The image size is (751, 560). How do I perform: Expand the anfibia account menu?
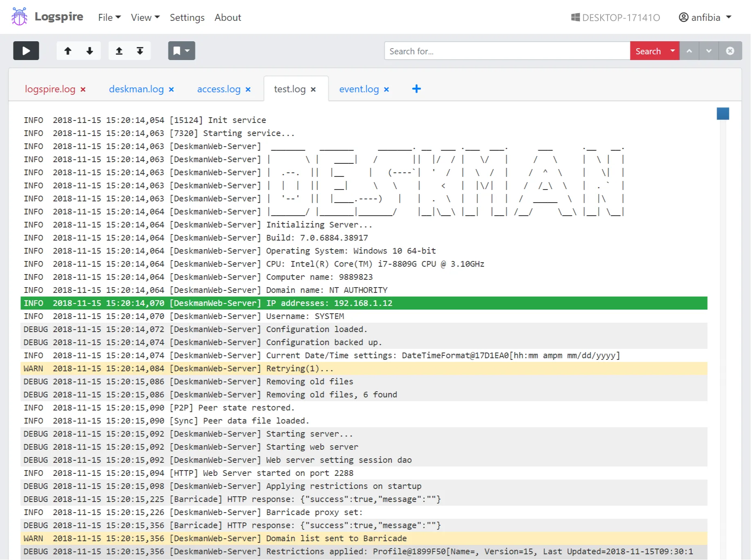point(704,17)
